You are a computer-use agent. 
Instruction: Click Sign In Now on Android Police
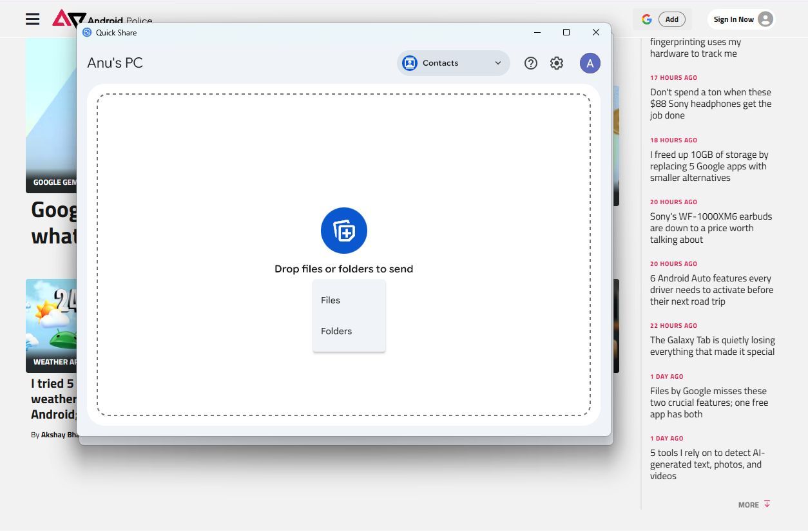tap(733, 19)
